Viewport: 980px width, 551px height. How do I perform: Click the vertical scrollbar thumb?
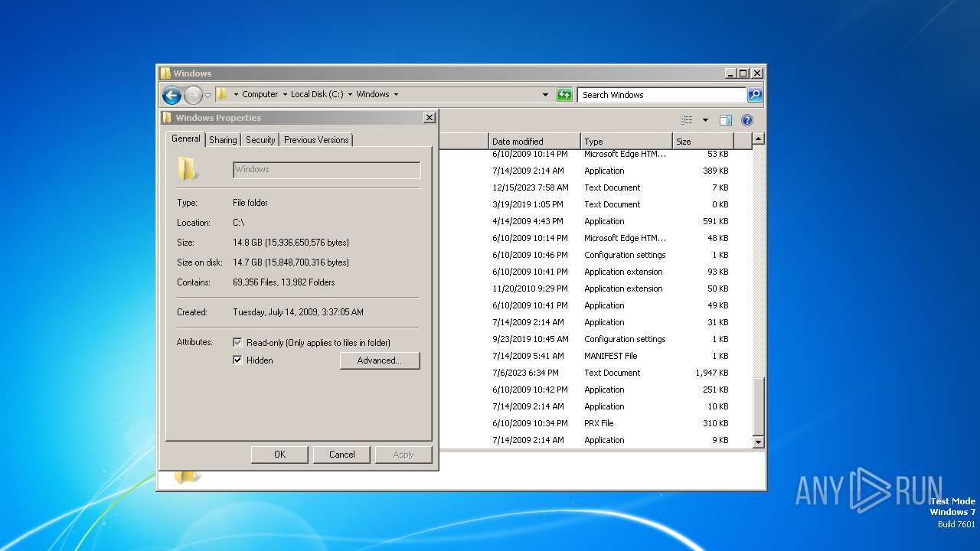coord(758,406)
